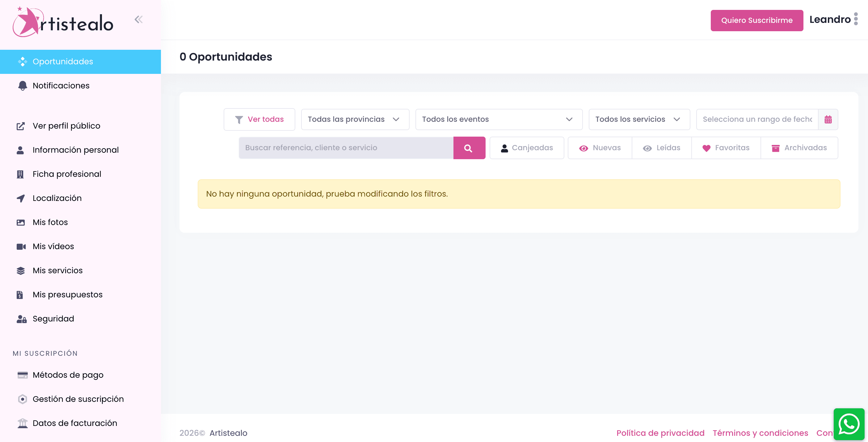Viewport: 868px width, 442px height.
Task: Expand the Todas las provincias dropdown
Action: pos(355,119)
